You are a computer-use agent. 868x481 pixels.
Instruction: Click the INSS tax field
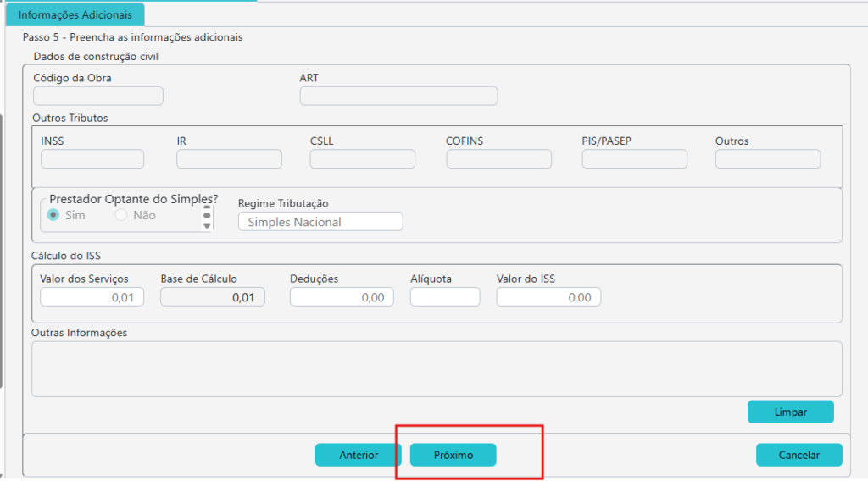[x=92, y=159]
